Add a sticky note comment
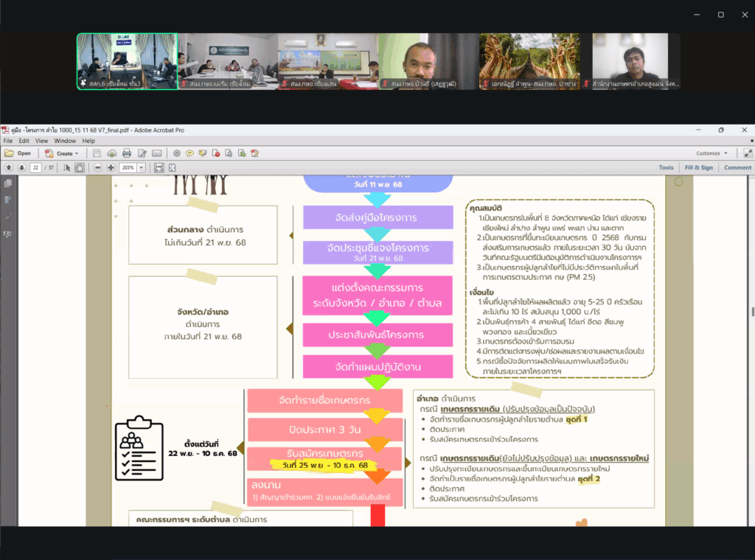Viewport: 755px width, 560px height. 189,153
